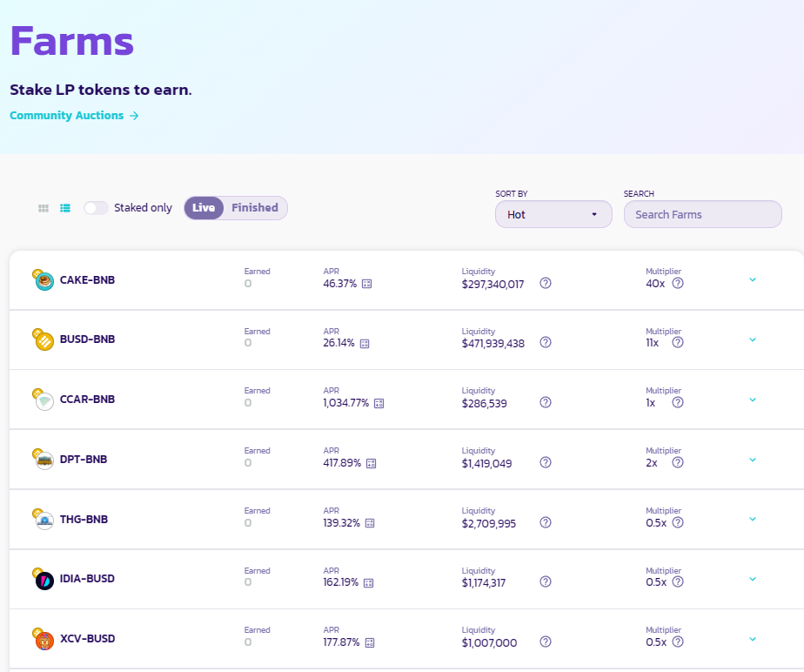This screenshot has height=672, width=804.
Task: Switch to list table view icon
Action: 65,208
